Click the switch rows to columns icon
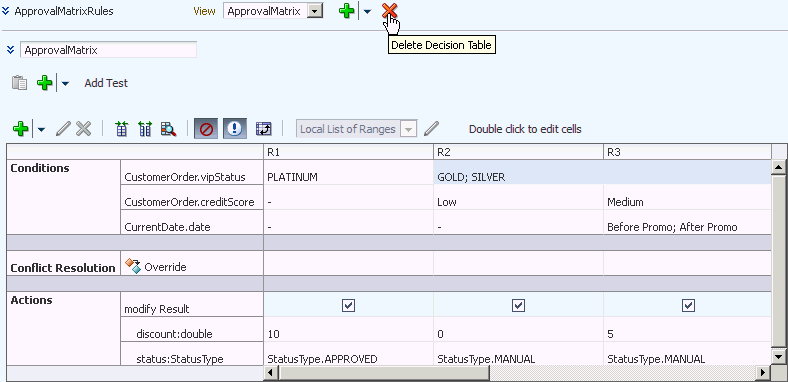Image resolution: width=788 pixels, height=382 pixels. (x=263, y=129)
